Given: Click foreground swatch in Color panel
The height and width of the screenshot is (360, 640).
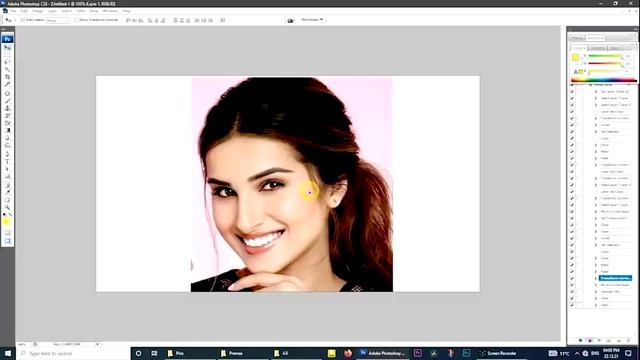Looking at the screenshot, I should pyautogui.click(x=576, y=58).
